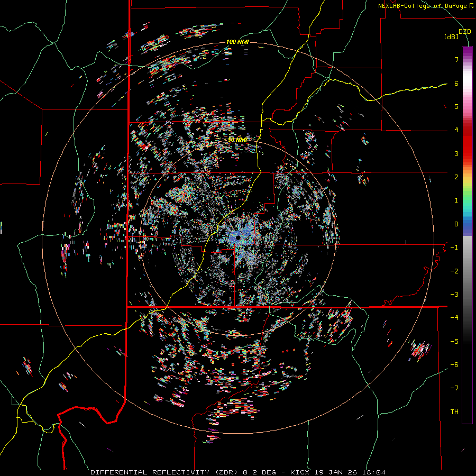Select the -2 dB scale label
Viewport: 476px width, 476px height.
454,271
